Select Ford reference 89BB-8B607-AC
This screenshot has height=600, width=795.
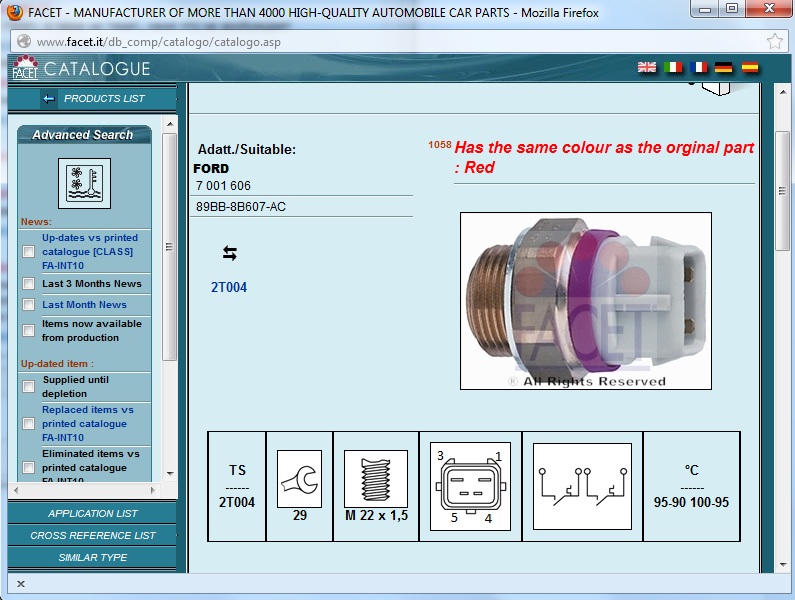pos(241,207)
